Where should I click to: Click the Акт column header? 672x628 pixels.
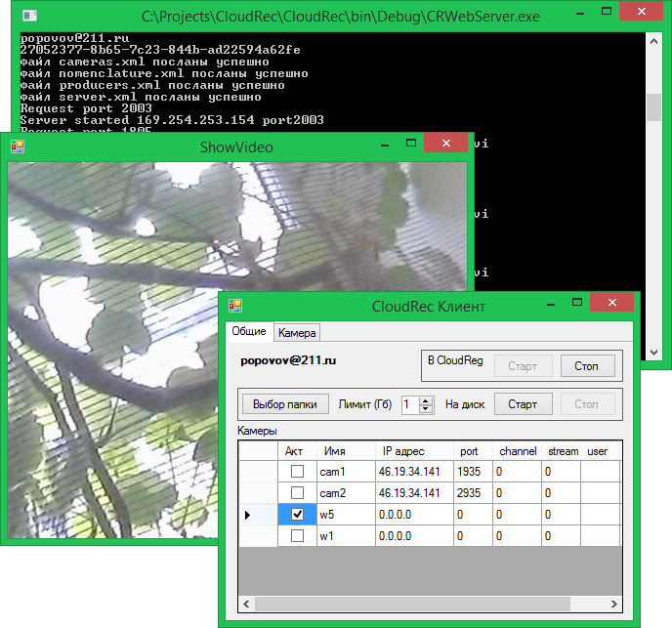(298, 451)
